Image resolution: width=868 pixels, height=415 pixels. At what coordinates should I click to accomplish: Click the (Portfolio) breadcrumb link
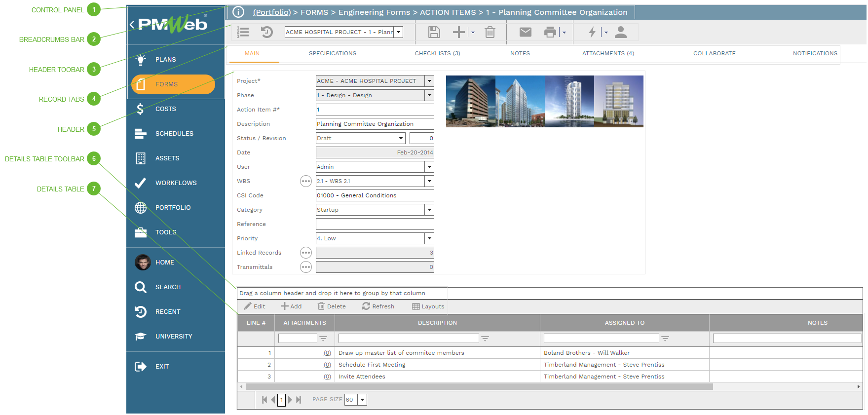[272, 12]
